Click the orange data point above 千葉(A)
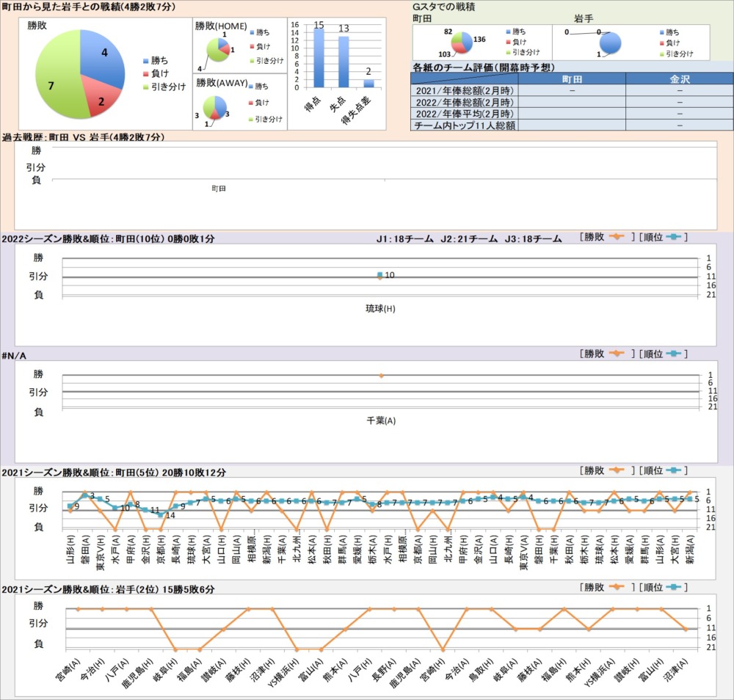Viewport: 734px width, 700px height. coord(380,376)
